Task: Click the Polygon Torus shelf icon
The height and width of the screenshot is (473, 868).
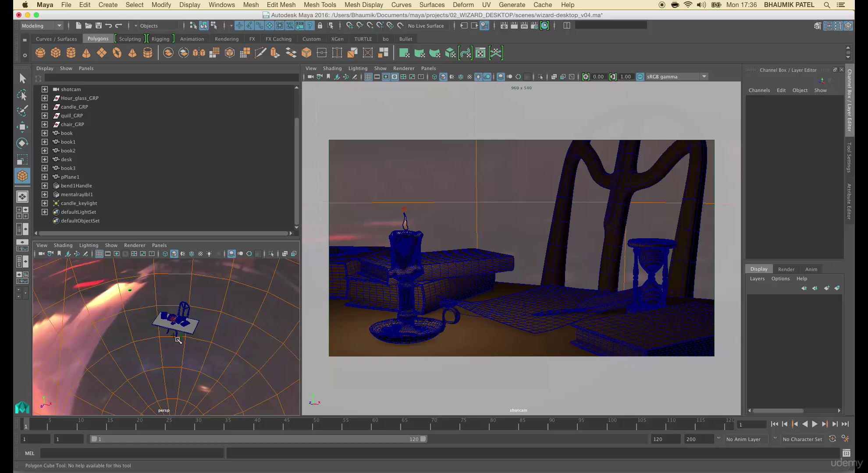Action: pos(117,53)
